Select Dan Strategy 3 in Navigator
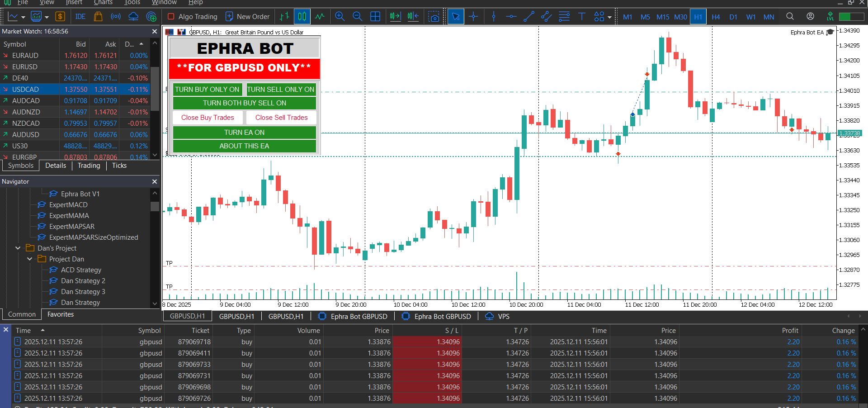The width and height of the screenshot is (868, 408). click(x=83, y=292)
